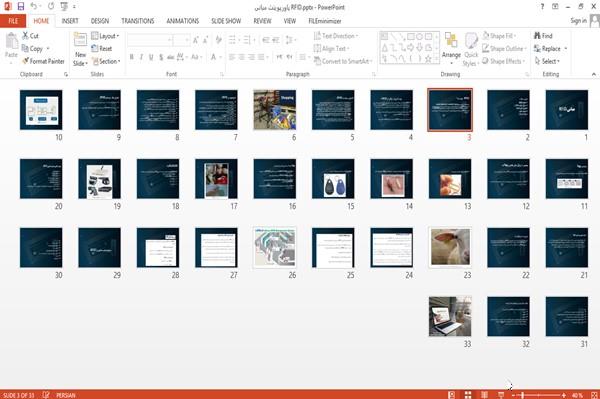600x399 pixels.
Task: Open Ribbon Display Options button
Action: pyautogui.click(x=555, y=7)
